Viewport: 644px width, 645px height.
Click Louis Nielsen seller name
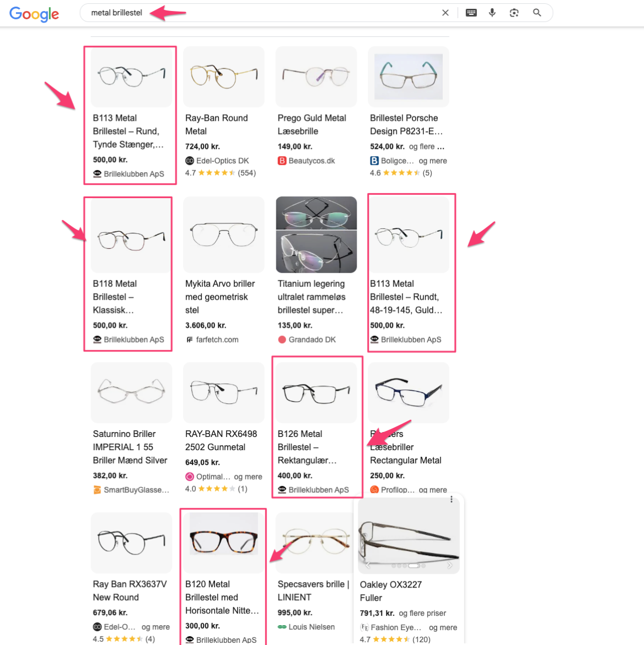[312, 627]
